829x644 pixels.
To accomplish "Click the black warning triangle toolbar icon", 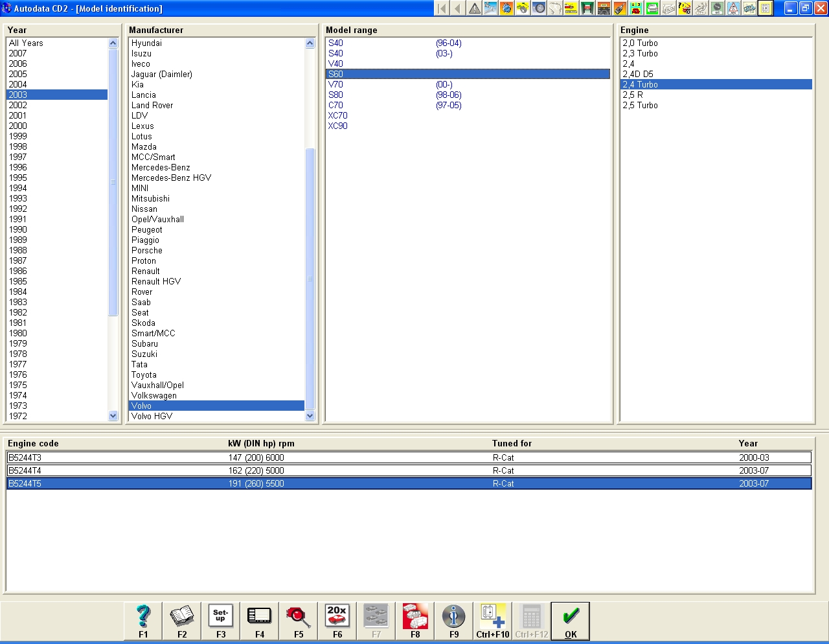I will click(474, 8).
